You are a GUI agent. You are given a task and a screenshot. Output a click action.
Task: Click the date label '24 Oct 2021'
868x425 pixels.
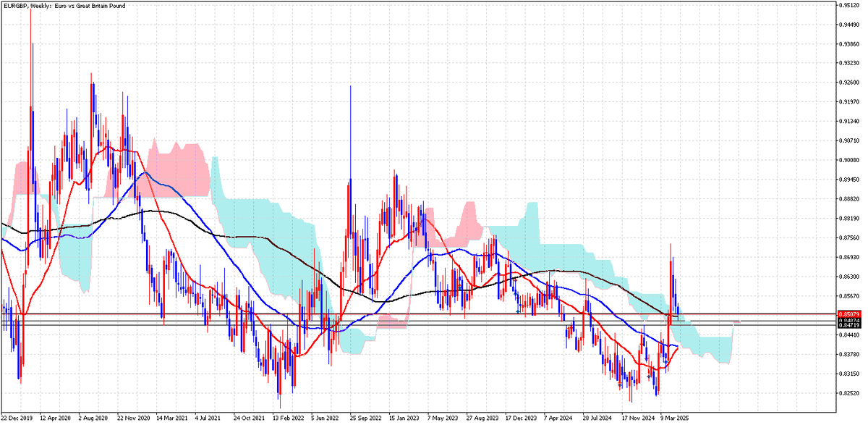click(250, 418)
